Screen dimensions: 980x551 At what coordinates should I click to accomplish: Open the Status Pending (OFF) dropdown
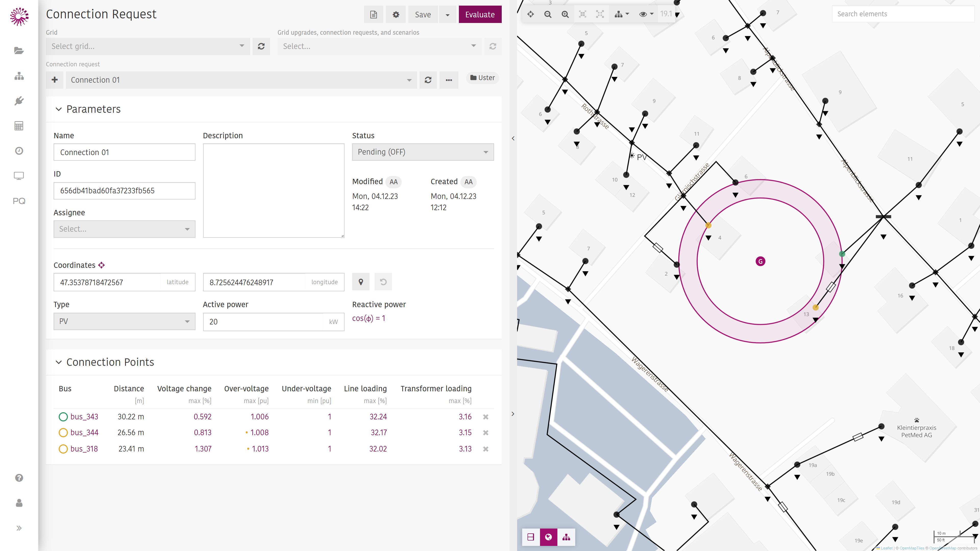point(423,152)
